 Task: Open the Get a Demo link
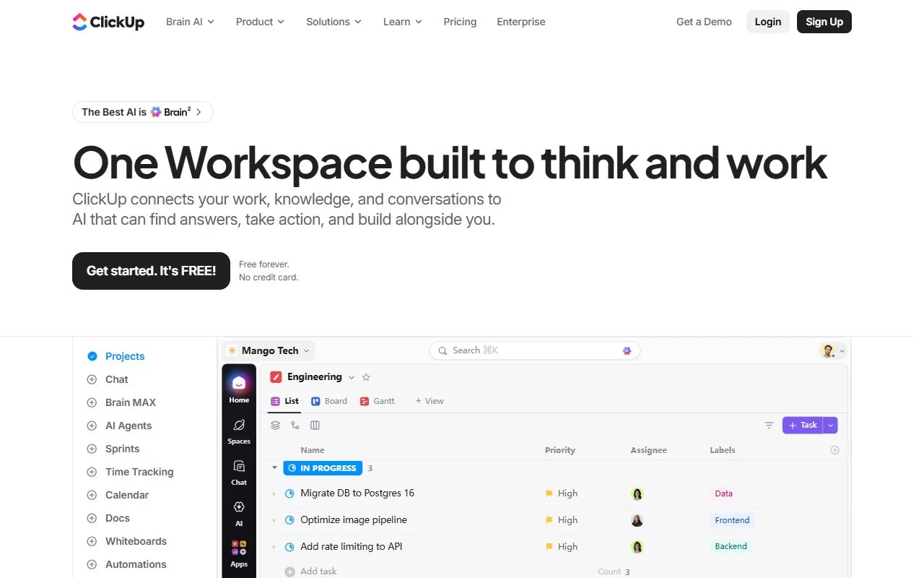pos(704,22)
